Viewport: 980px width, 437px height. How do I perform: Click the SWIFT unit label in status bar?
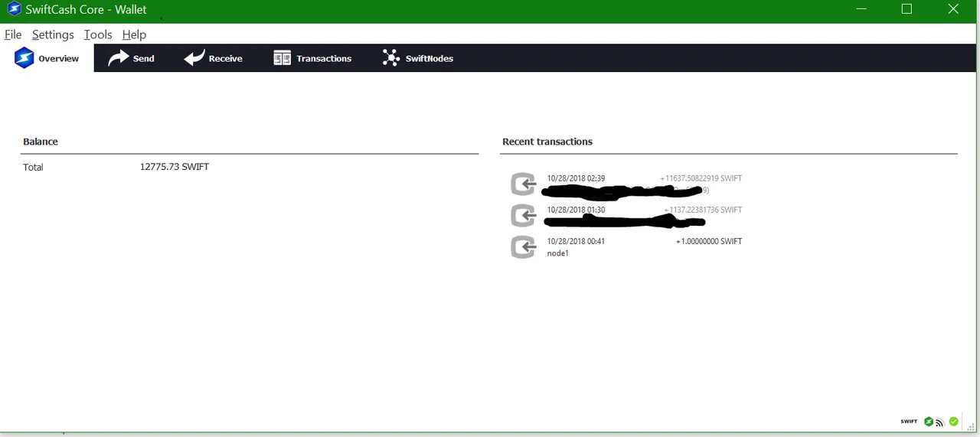(x=909, y=422)
